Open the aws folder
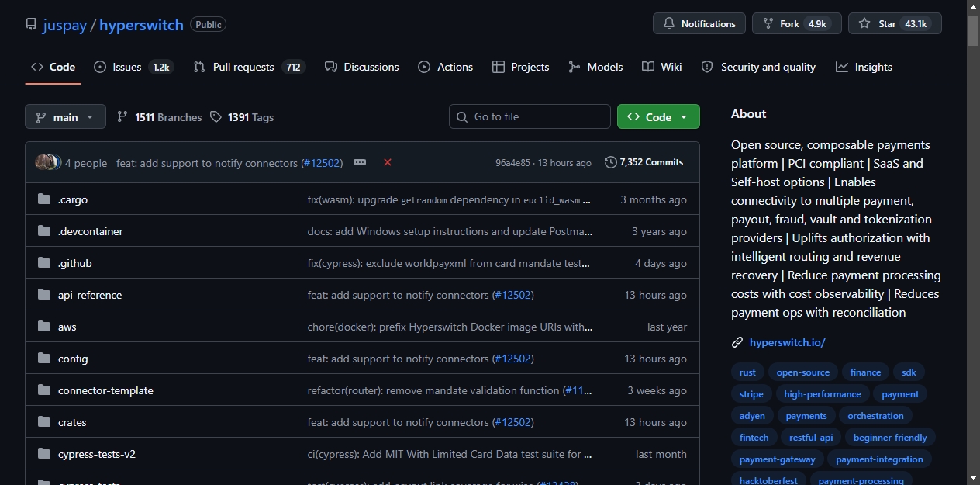Screen dimensions: 980x485 coord(67,327)
